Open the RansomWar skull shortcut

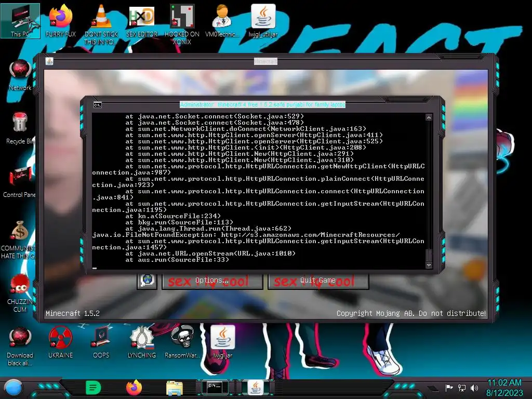182,342
